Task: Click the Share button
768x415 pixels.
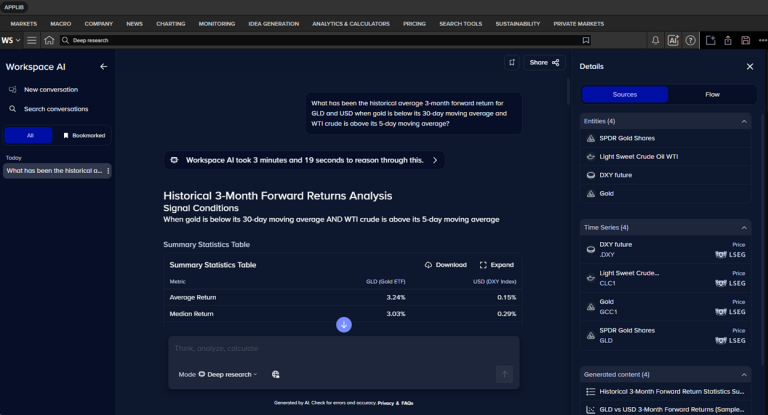Action: [x=544, y=62]
